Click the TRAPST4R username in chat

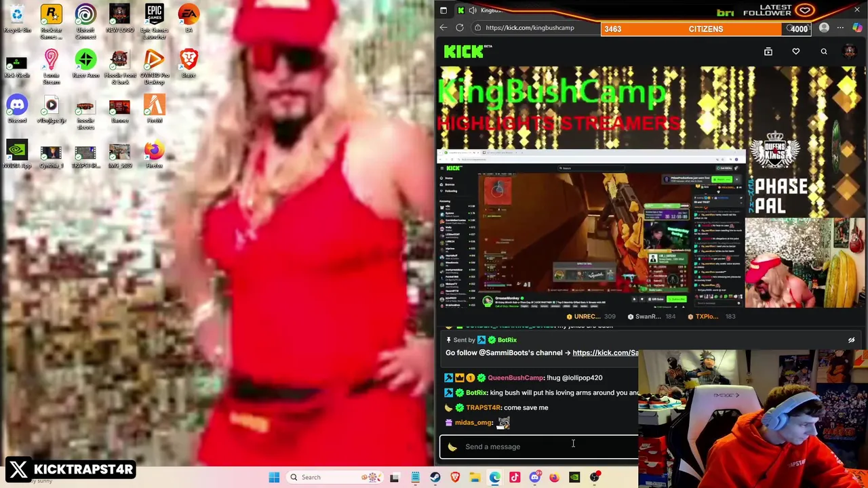tap(483, 407)
